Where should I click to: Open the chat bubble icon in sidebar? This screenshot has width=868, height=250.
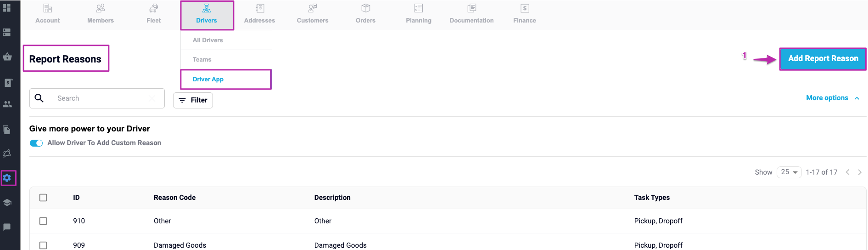[x=7, y=227]
